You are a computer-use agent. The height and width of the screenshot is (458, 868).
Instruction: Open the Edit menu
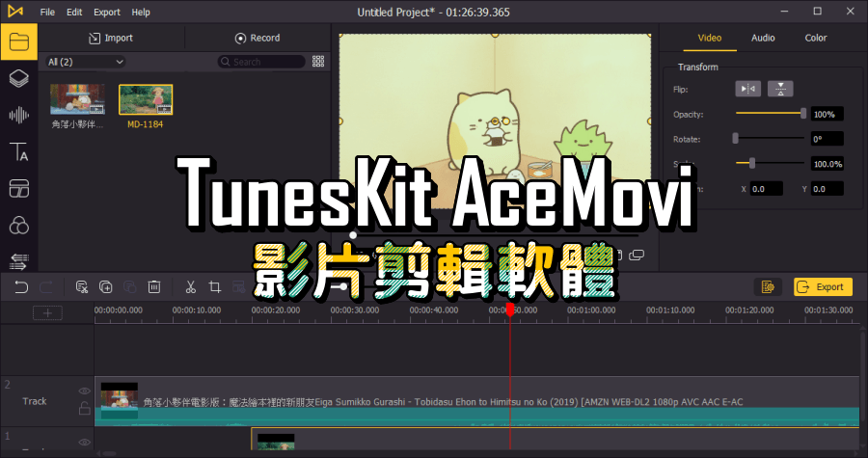[74, 12]
